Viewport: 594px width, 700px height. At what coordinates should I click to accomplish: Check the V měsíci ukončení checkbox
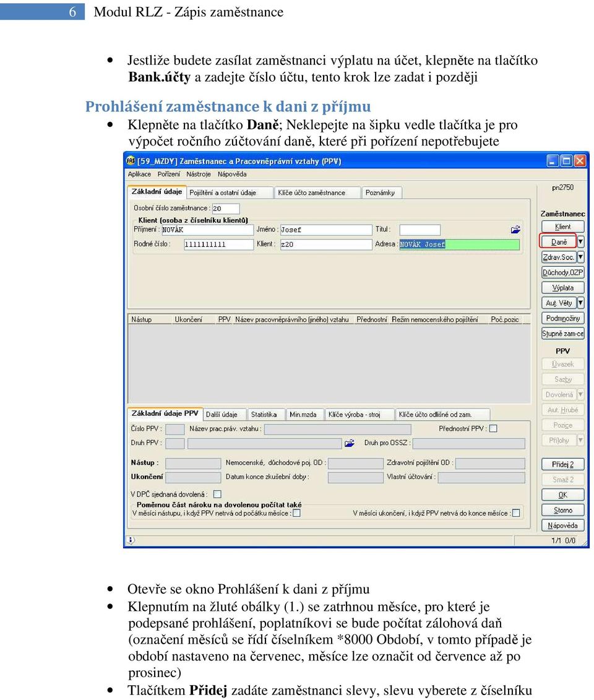click(x=516, y=513)
